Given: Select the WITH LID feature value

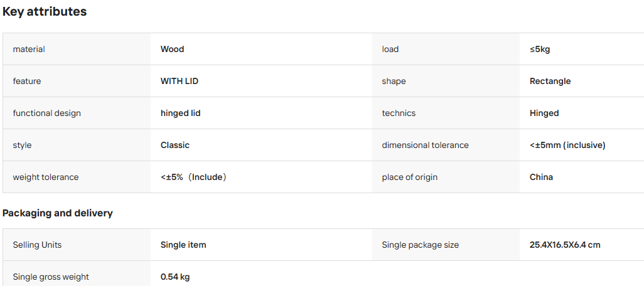Looking at the screenshot, I should (180, 82).
